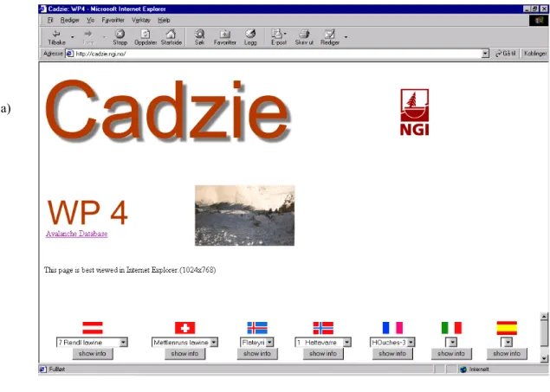Open the Vis menu
The height and width of the screenshot is (392, 550).
(90, 20)
